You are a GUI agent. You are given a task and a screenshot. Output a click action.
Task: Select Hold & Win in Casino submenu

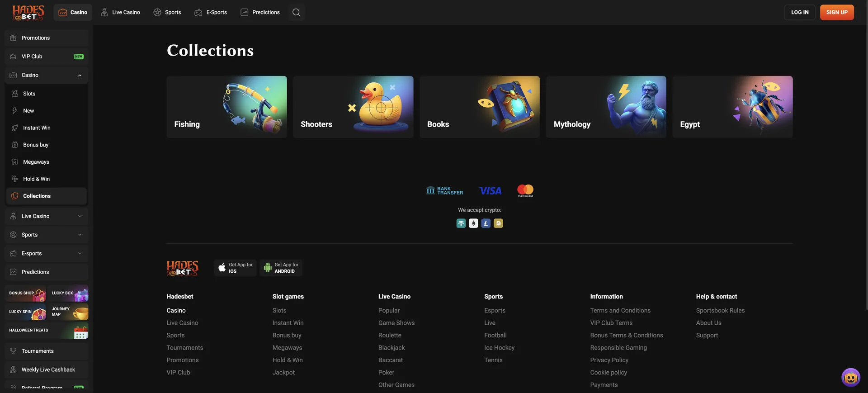(46, 179)
